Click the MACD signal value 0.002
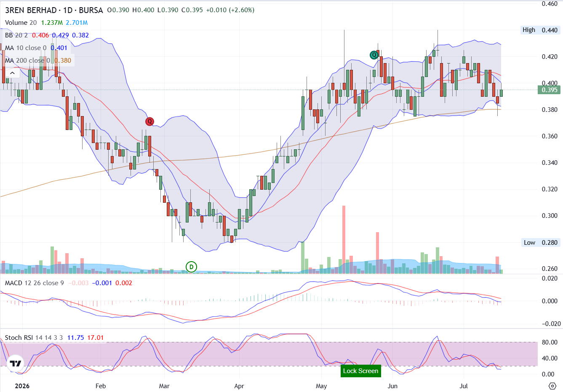This screenshot has width=563, height=392. click(x=124, y=283)
